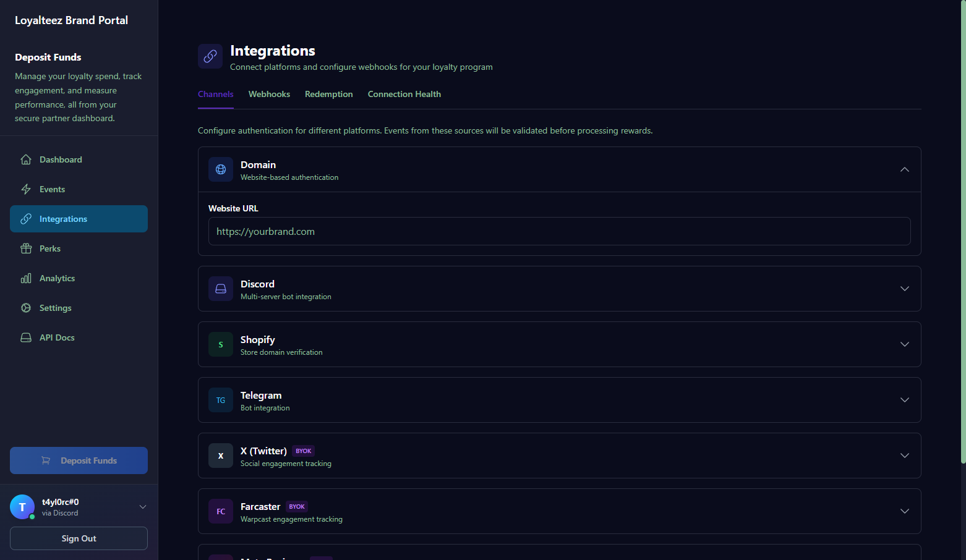Click the X (Twitter) icon
Image resolution: width=966 pixels, height=560 pixels.
(221, 456)
